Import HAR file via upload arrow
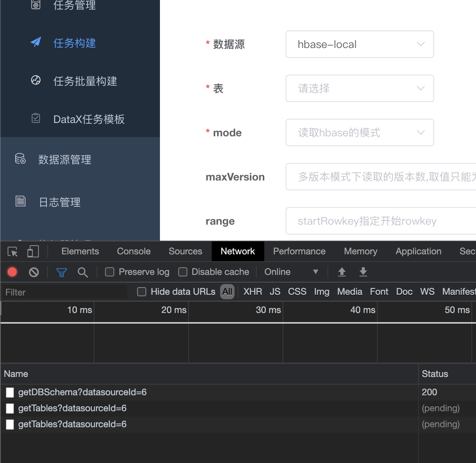This screenshot has height=463, width=476. pos(342,272)
